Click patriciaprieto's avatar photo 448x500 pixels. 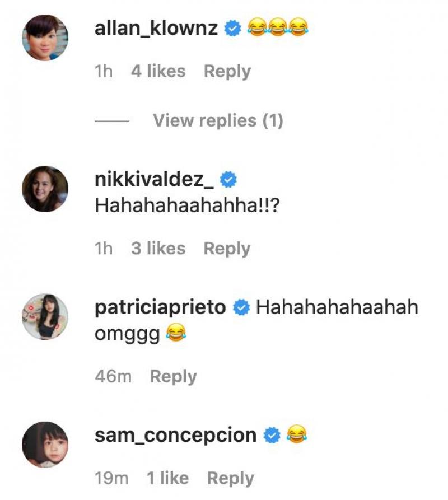pyautogui.click(x=45, y=316)
